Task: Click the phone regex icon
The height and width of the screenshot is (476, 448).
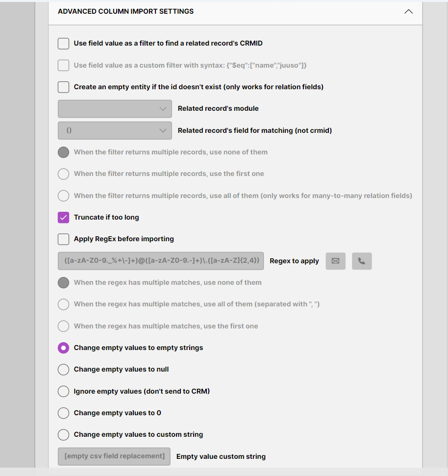Action: click(x=362, y=261)
